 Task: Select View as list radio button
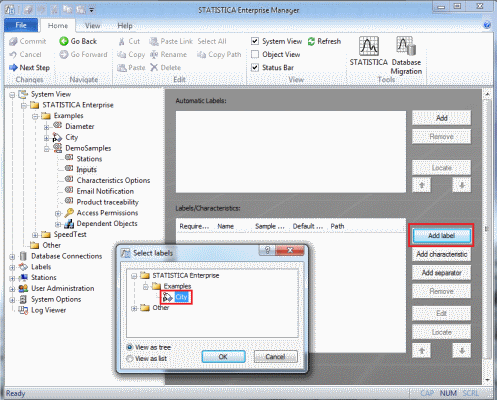[130, 359]
